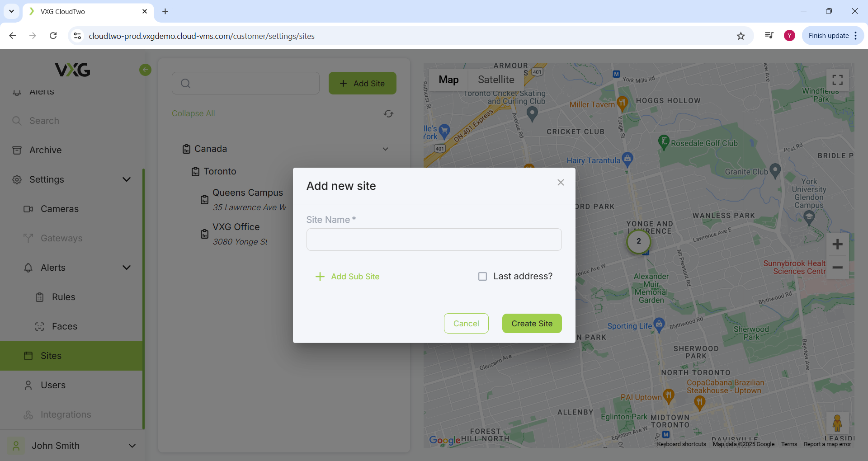868x461 pixels.
Task: Click the refresh sites list icon
Action: tap(388, 113)
